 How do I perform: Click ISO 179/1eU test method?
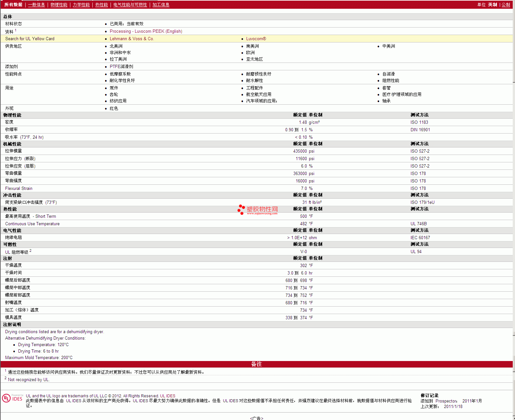(422, 202)
